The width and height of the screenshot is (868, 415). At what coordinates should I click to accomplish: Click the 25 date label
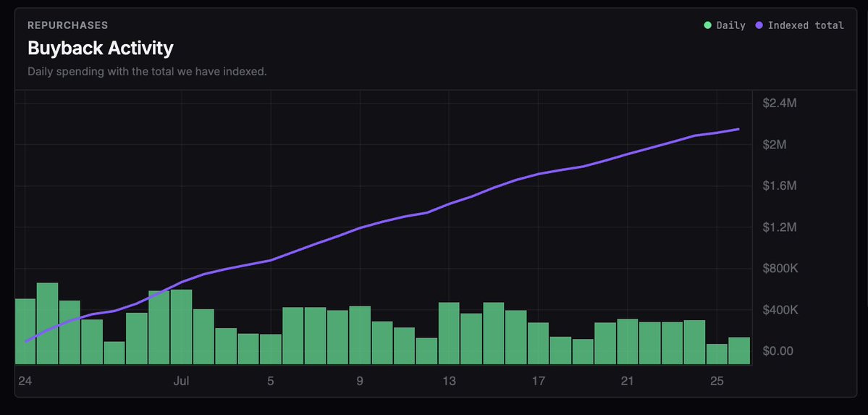[x=717, y=381]
